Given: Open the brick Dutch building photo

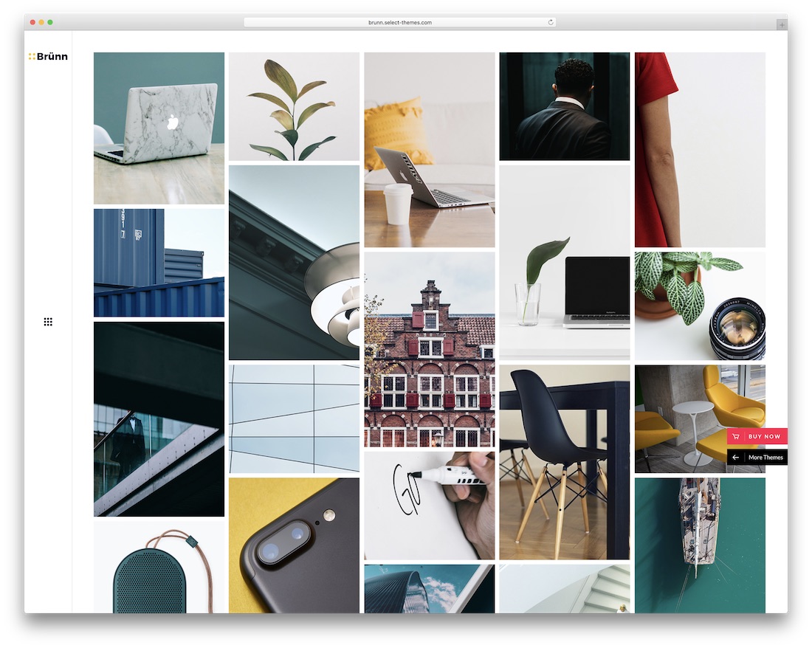Looking at the screenshot, I should (429, 349).
